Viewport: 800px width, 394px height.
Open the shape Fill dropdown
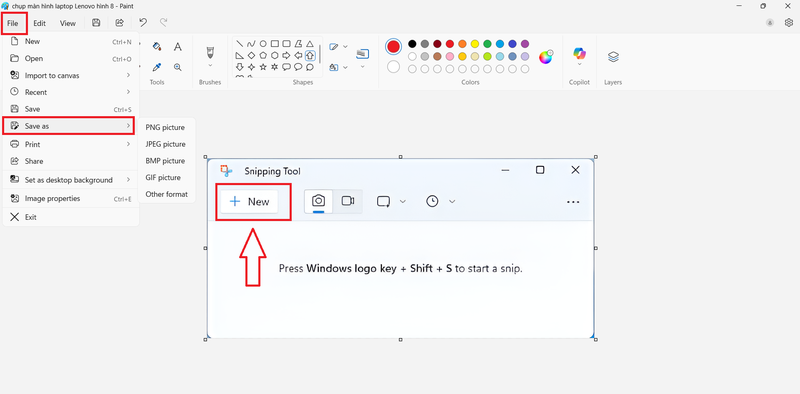point(345,67)
